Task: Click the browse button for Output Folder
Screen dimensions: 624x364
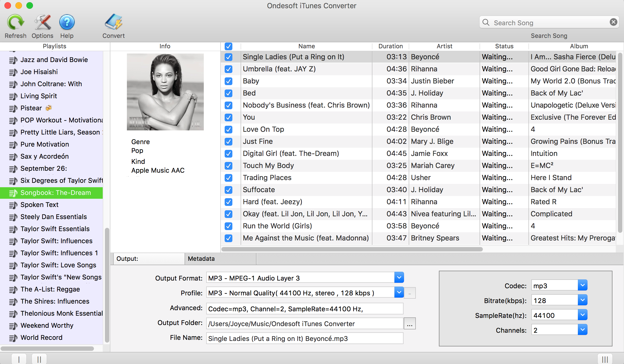Action: (410, 323)
